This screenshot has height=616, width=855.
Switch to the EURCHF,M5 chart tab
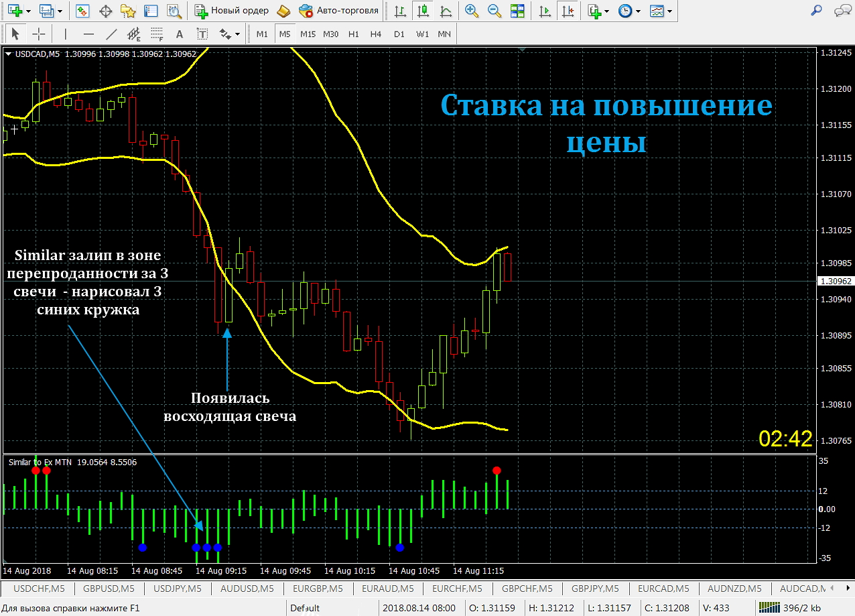pos(458,589)
